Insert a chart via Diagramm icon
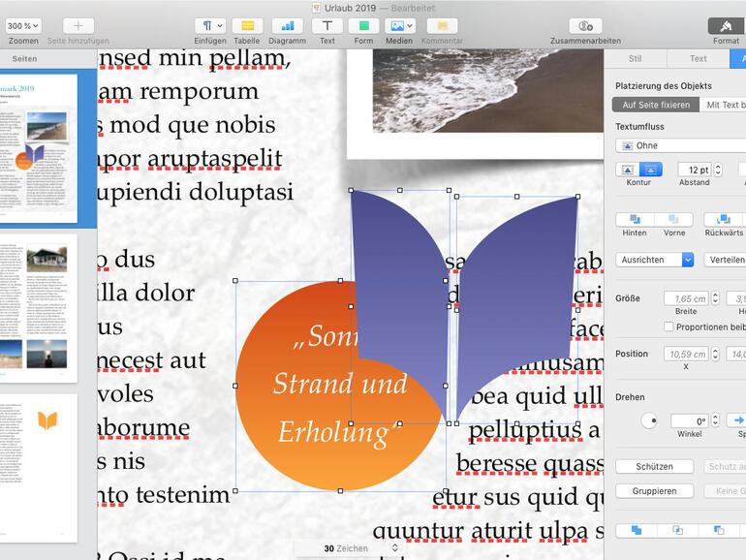 coord(287,26)
